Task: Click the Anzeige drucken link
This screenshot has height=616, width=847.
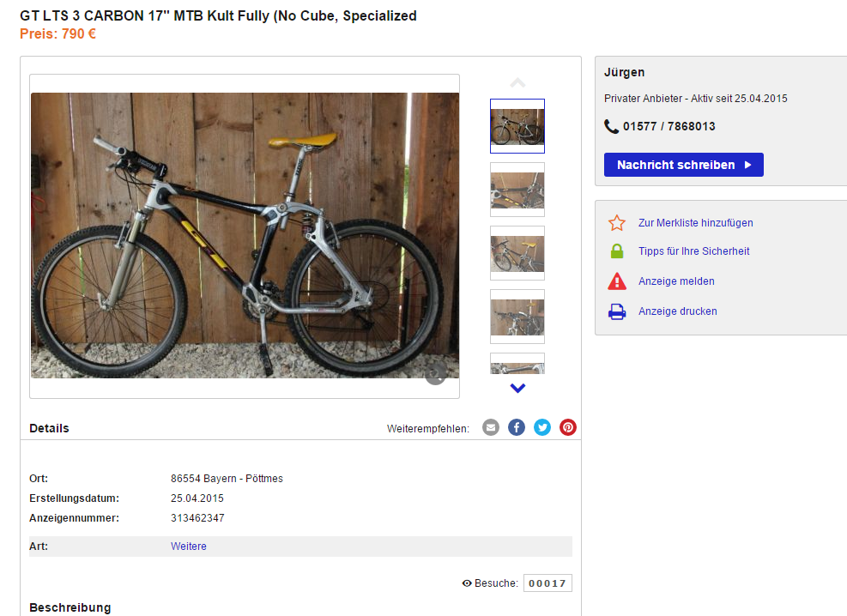Action: click(677, 311)
